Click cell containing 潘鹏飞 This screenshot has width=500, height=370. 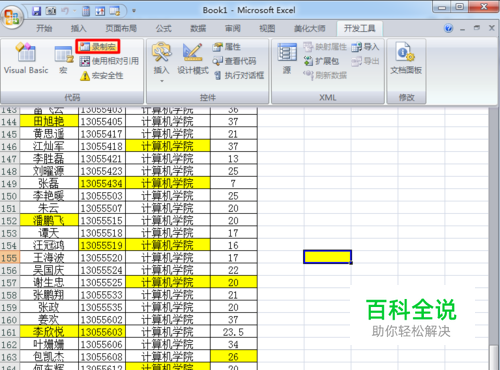coord(49,220)
